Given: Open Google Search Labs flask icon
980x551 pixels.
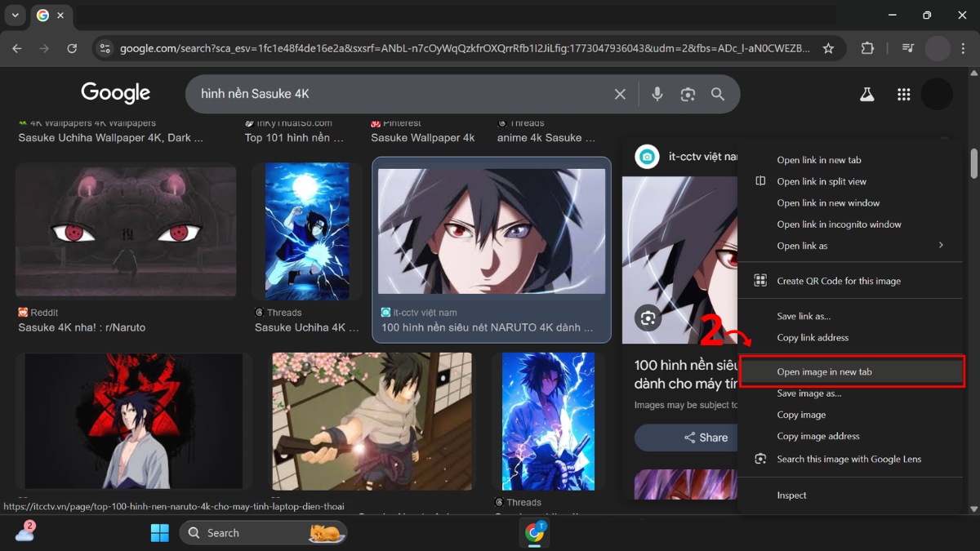Looking at the screenshot, I should [866, 94].
